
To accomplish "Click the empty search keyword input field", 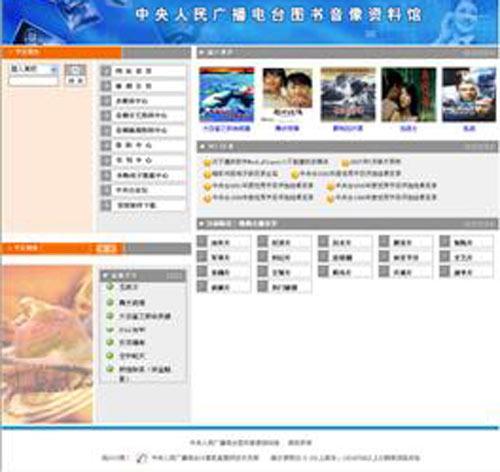I will 33,81.
